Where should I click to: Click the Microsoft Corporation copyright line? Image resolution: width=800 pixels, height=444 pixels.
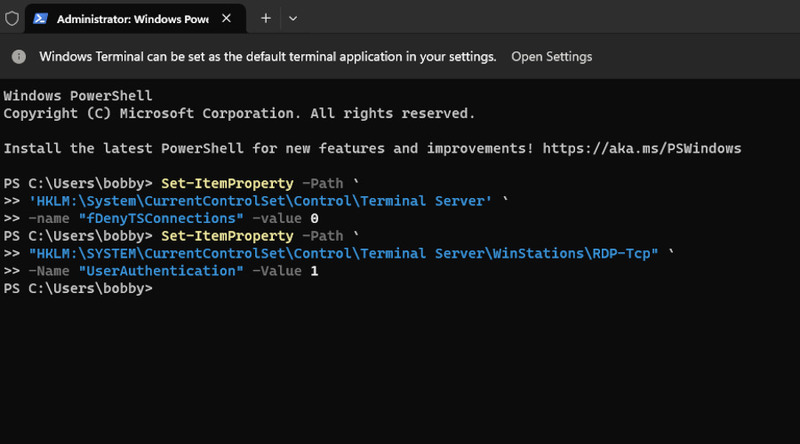239,113
